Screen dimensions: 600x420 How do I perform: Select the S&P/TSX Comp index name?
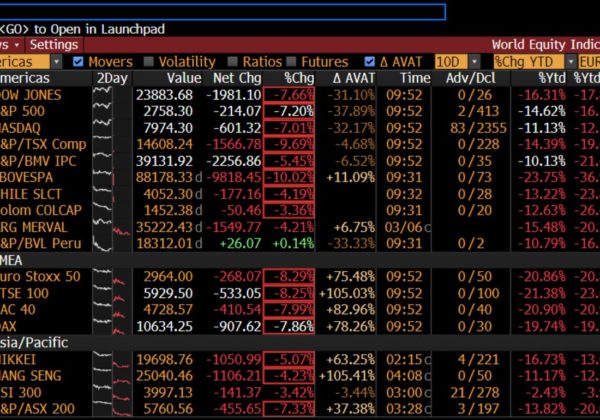coord(43,144)
